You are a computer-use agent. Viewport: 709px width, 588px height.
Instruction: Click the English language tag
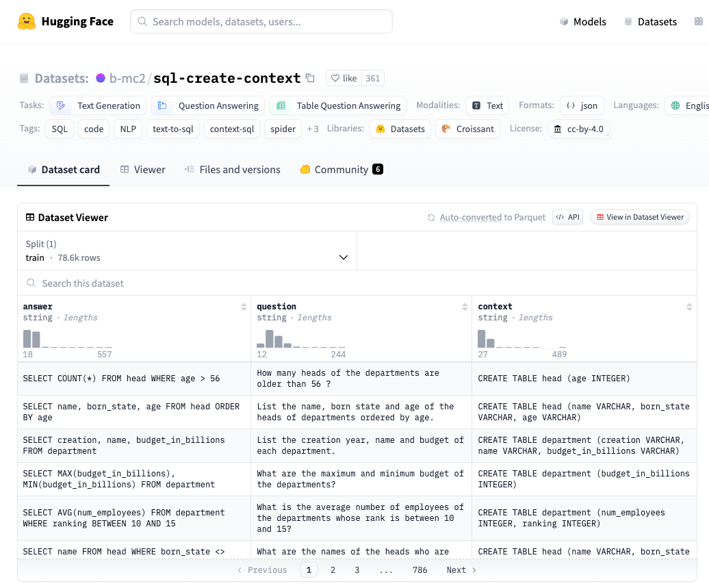coord(687,105)
